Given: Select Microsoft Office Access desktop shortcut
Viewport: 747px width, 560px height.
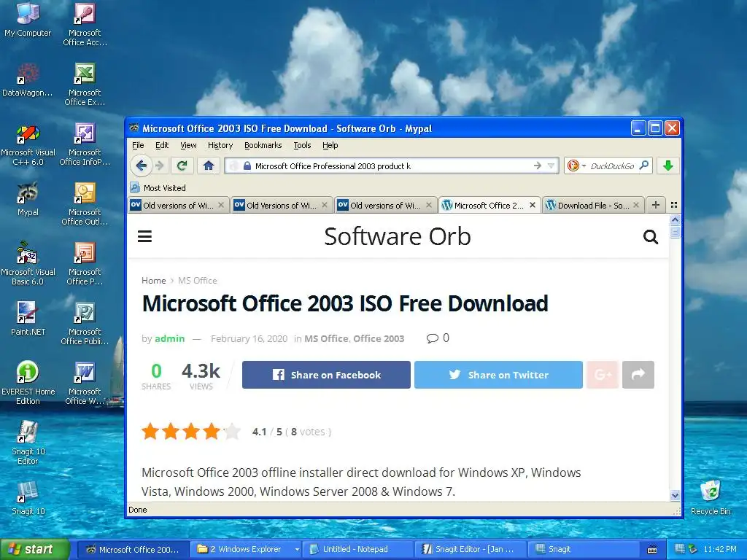Looking at the screenshot, I should coord(85,24).
